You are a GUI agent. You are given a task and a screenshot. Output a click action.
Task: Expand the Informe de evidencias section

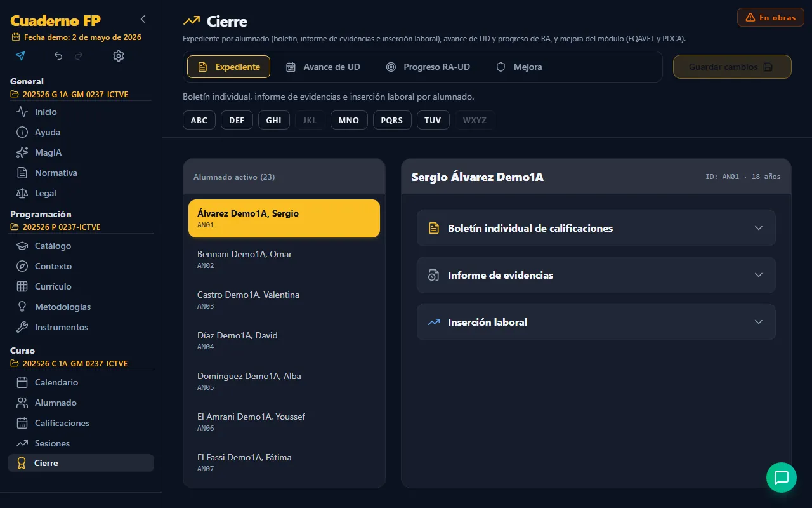point(596,275)
